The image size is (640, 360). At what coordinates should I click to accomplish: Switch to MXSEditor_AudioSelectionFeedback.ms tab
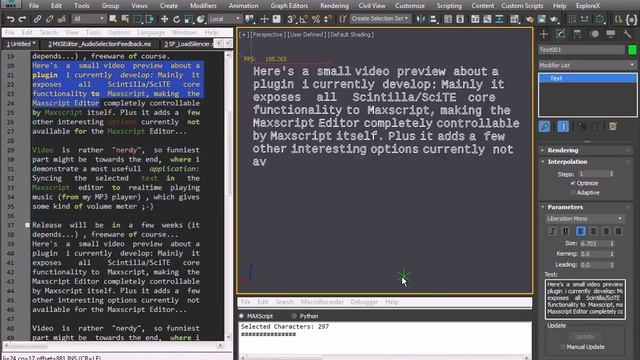(100, 44)
